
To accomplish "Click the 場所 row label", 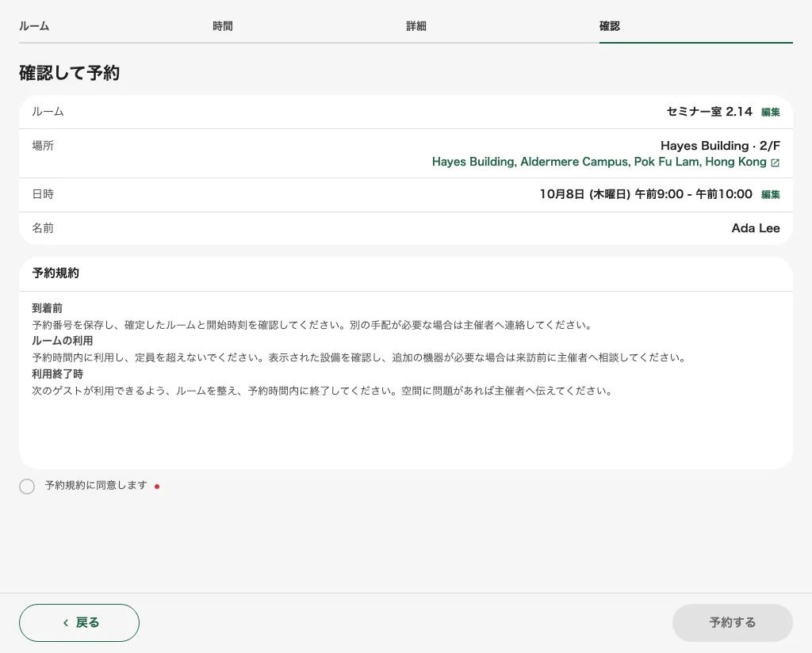I will (x=43, y=146).
